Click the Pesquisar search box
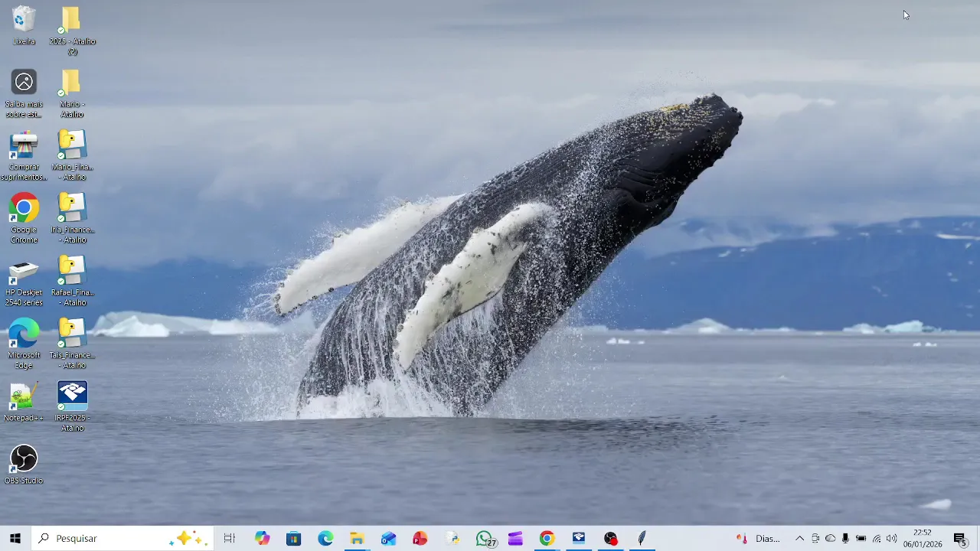 [x=122, y=539]
